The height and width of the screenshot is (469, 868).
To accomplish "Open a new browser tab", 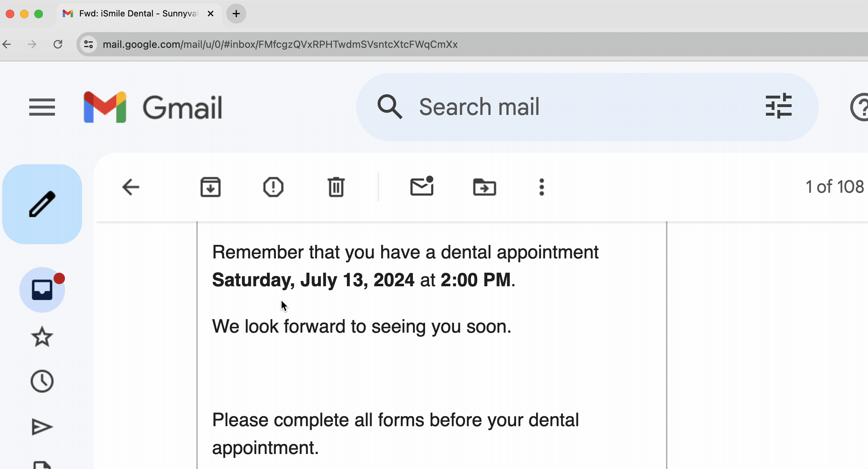I will point(236,14).
